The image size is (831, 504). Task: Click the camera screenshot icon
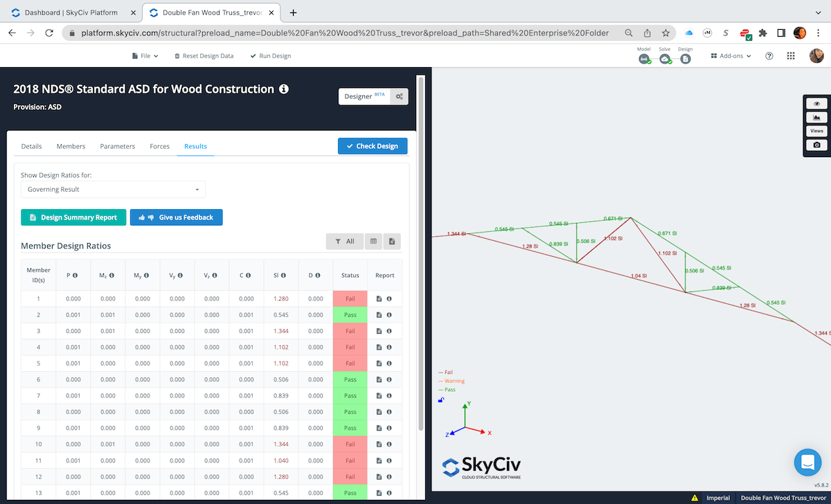pos(816,145)
